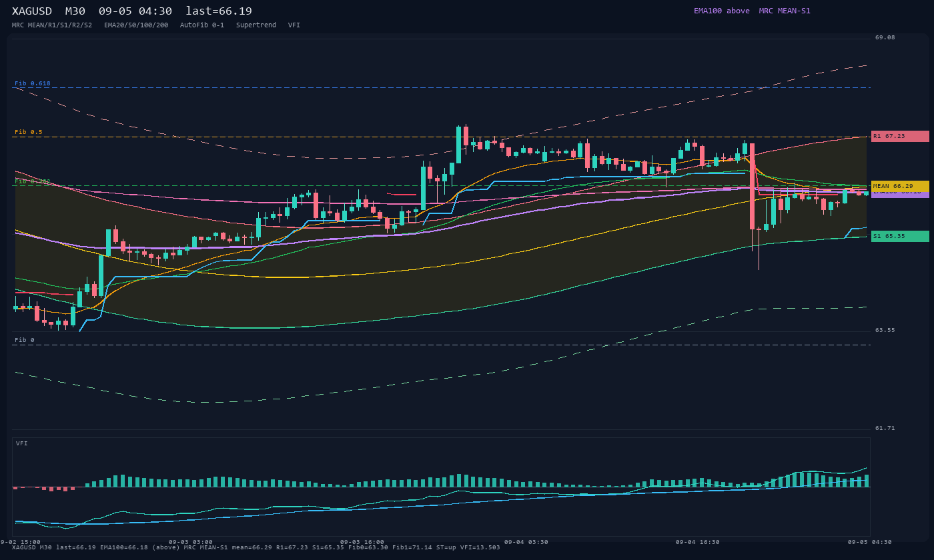Click the 'EMA100 above' status at top right
Screen dimensions: 934x560
pyautogui.click(x=722, y=11)
